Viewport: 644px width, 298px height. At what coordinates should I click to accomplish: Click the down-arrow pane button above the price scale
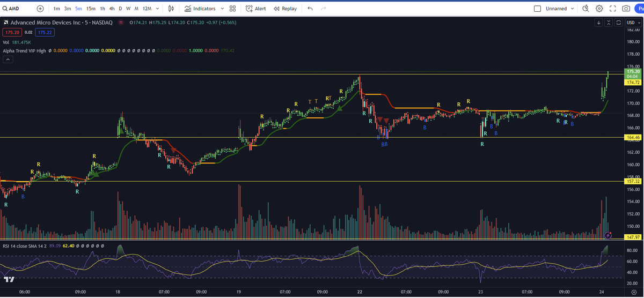pos(599,23)
